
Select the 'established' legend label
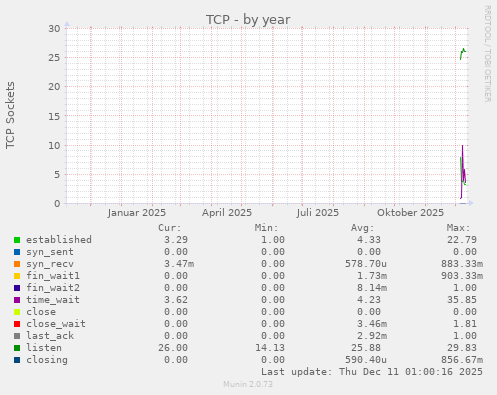[59, 240]
